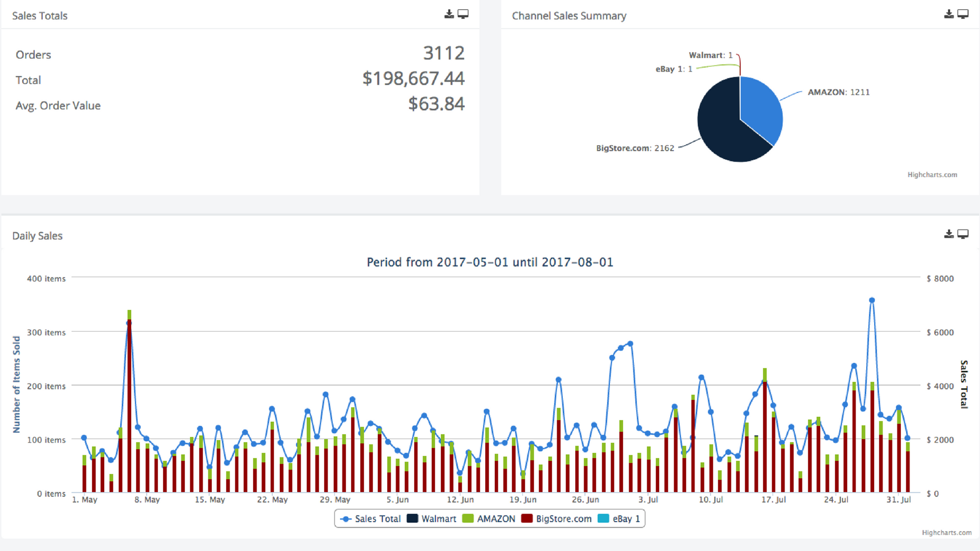This screenshot has width=980, height=551.
Task: Click the monitor icon in Channel Sales Summary
Action: pos(963,14)
